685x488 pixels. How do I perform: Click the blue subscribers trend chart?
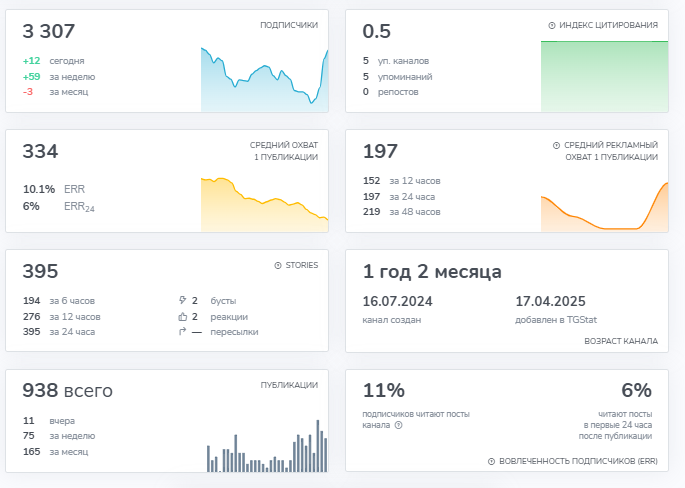tap(264, 80)
